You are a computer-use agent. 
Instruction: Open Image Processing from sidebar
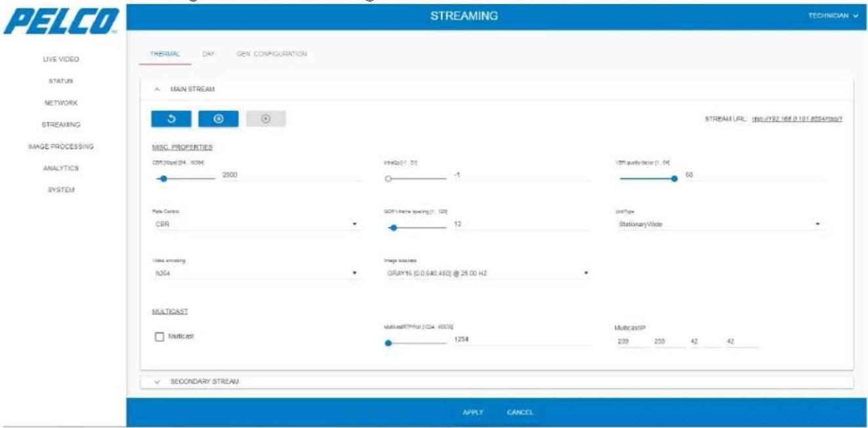tap(61, 146)
